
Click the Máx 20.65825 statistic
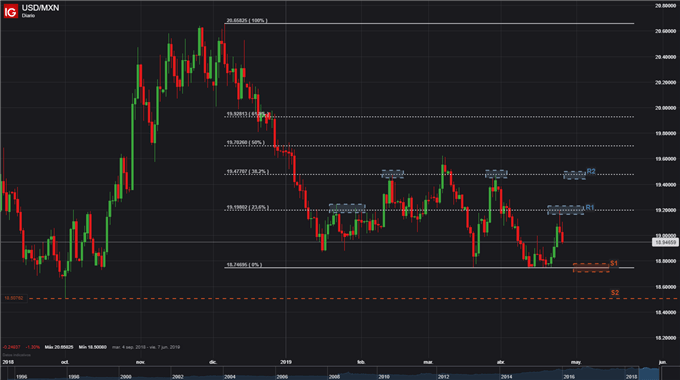click(60, 347)
